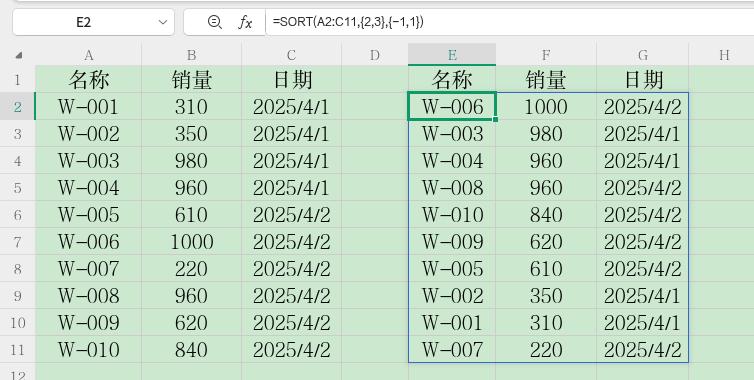Viewport: 754px width, 380px height.
Task: Click the 销量 header cell in column F
Action: pyautogui.click(x=546, y=79)
